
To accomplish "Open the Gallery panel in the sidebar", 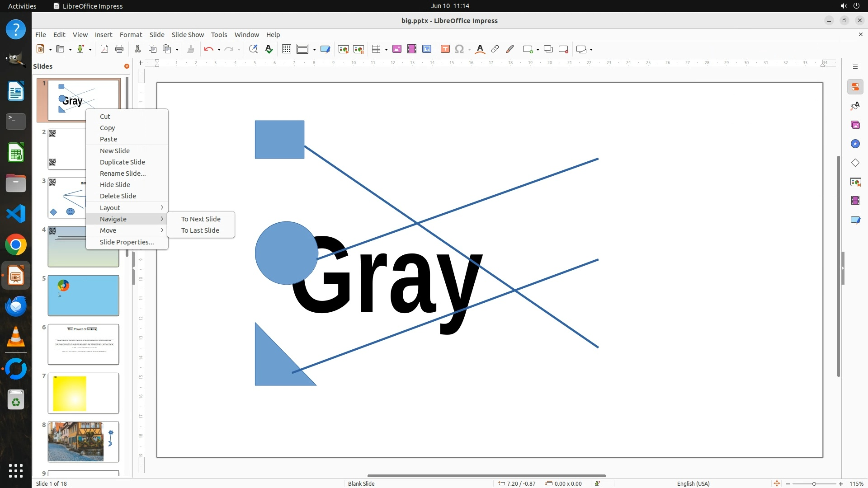I will click(x=855, y=125).
